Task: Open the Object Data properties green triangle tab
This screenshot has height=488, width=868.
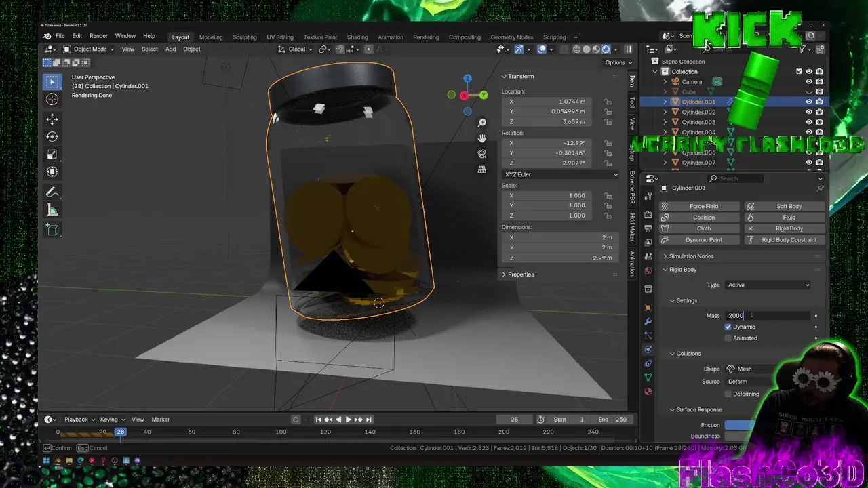Action: click(x=648, y=378)
